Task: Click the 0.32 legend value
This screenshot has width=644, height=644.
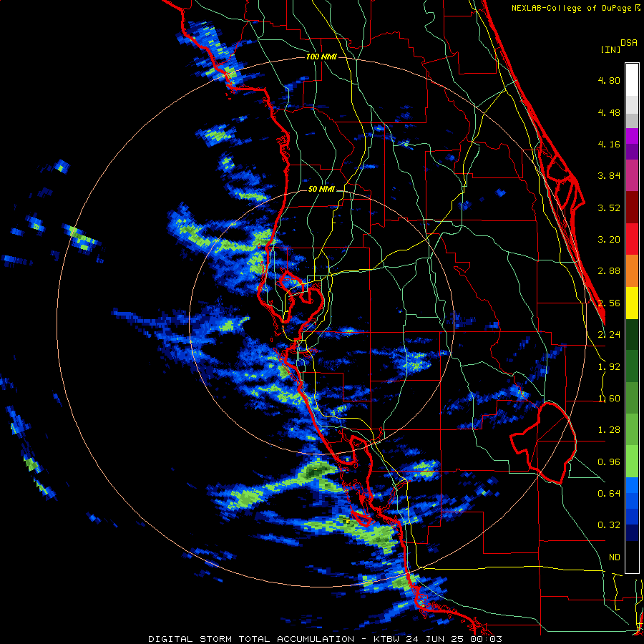Action: click(x=609, y=525)
